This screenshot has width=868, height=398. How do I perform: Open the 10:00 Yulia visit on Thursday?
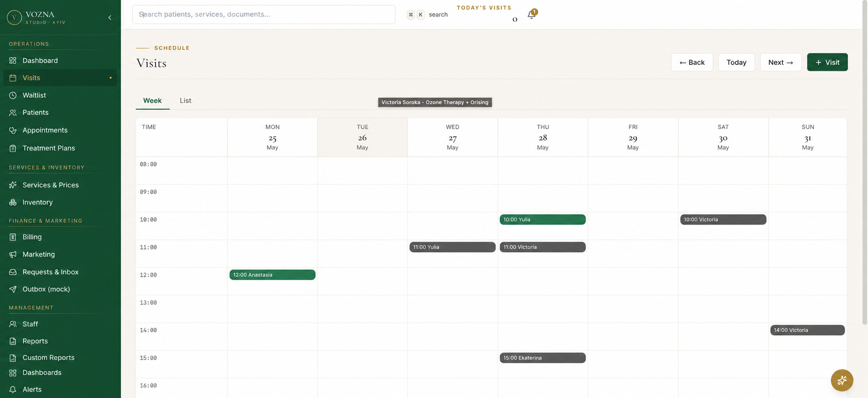tap(542, 219)
